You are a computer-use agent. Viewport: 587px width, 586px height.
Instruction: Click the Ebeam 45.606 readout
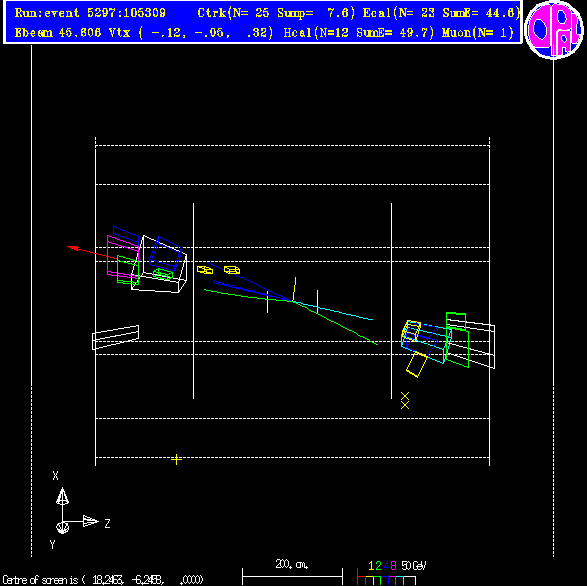[x=58, y=33]
